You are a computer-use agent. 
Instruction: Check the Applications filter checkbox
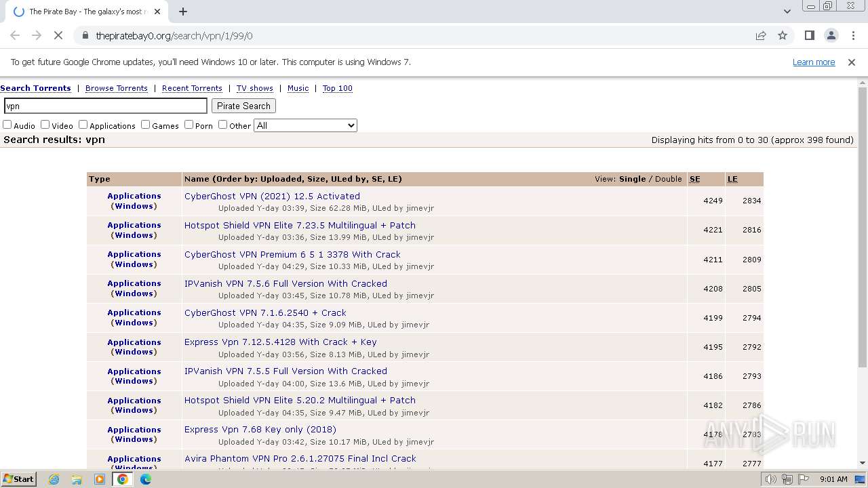coord(83,125)
